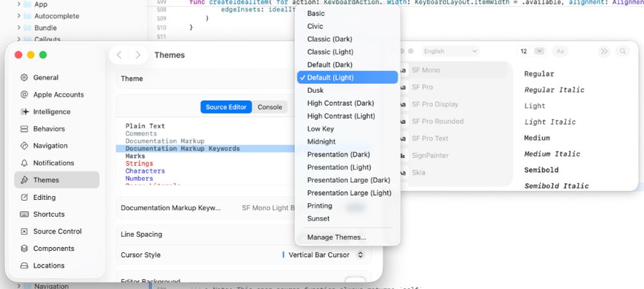Click the Themes paintbrush icon

click(x=24, y=180)
